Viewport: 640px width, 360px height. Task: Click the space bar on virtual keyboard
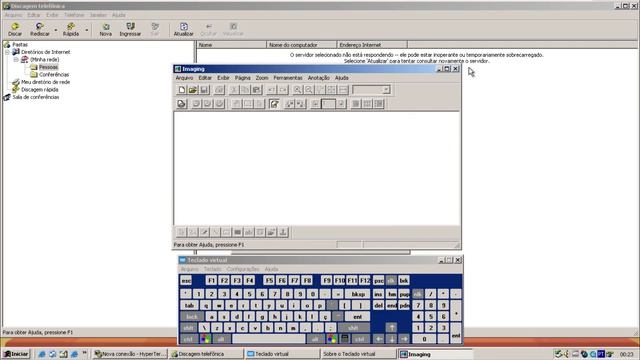[269, 339]
